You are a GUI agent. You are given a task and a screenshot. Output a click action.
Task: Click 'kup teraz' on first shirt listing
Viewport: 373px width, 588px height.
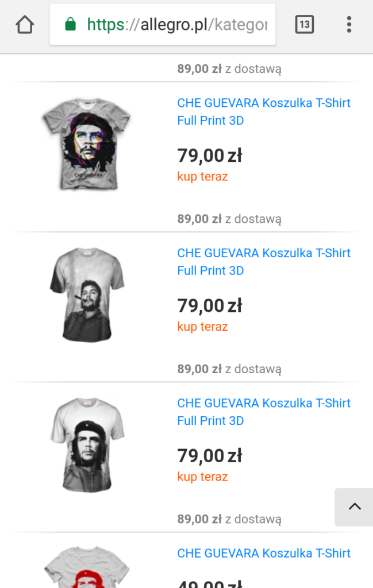[x=203, y=177]
